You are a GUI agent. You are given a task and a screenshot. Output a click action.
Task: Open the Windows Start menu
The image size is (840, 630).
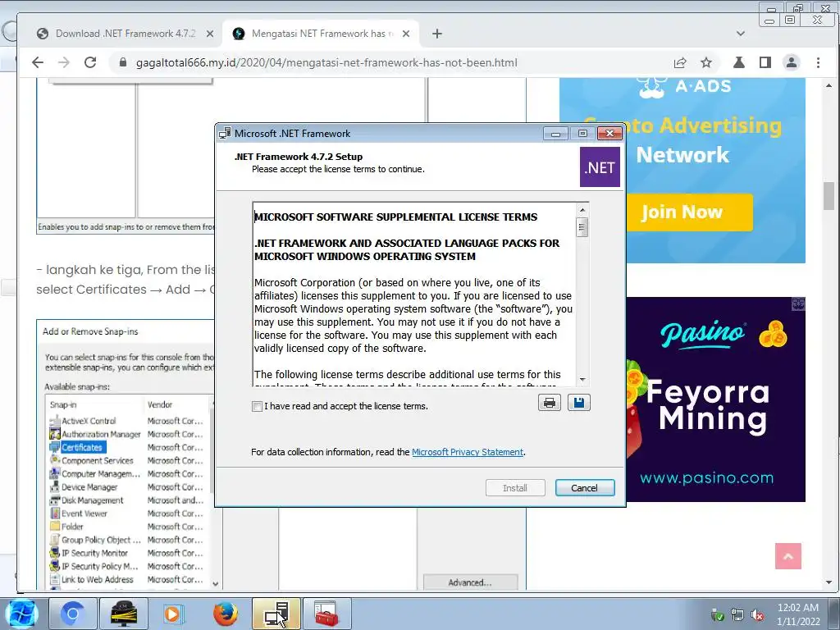pos(21,614)
